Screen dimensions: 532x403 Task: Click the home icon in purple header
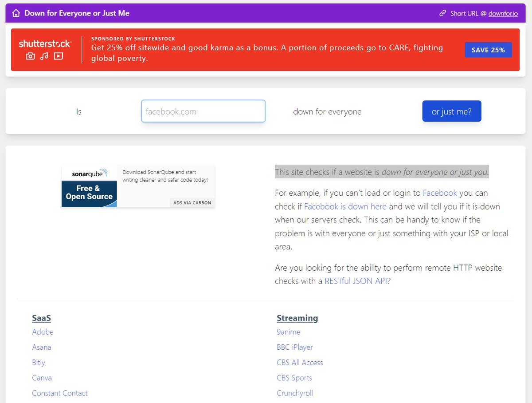16,13
